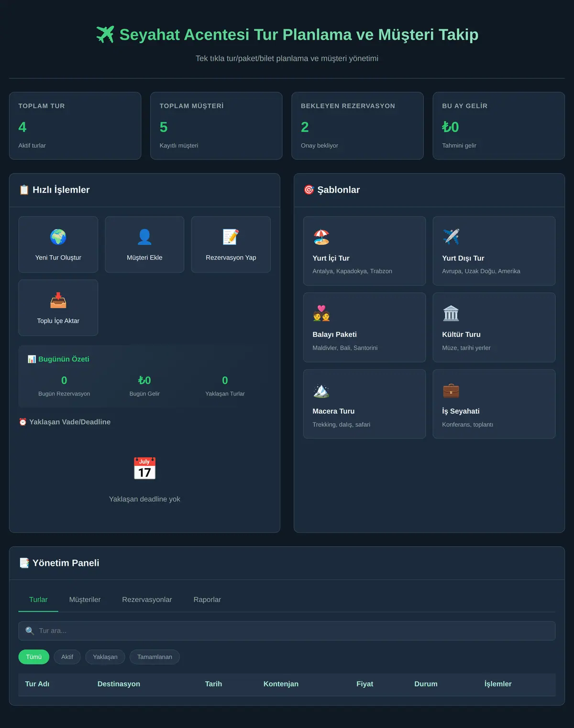
Task: Click the airplane icon on Yurt Dışı Tur
Action: 451,237
